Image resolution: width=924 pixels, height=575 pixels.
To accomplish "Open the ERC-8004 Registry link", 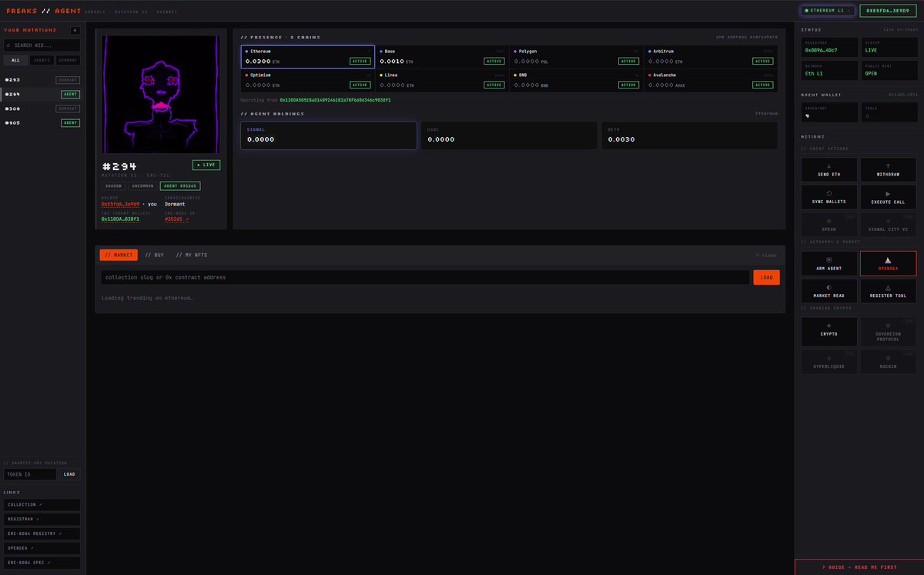I will click(42, 533).
